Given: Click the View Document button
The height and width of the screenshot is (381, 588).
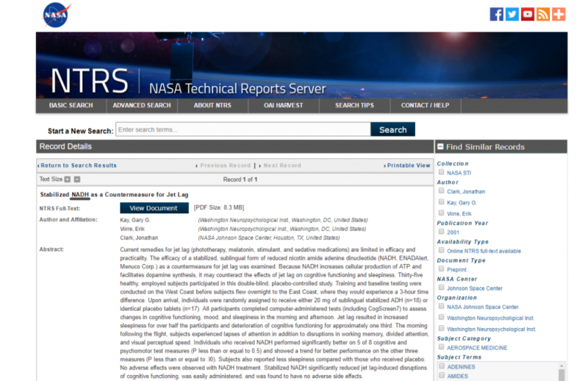Looking at the screenshot, I should pyautogui.click(x=154, y=208).
